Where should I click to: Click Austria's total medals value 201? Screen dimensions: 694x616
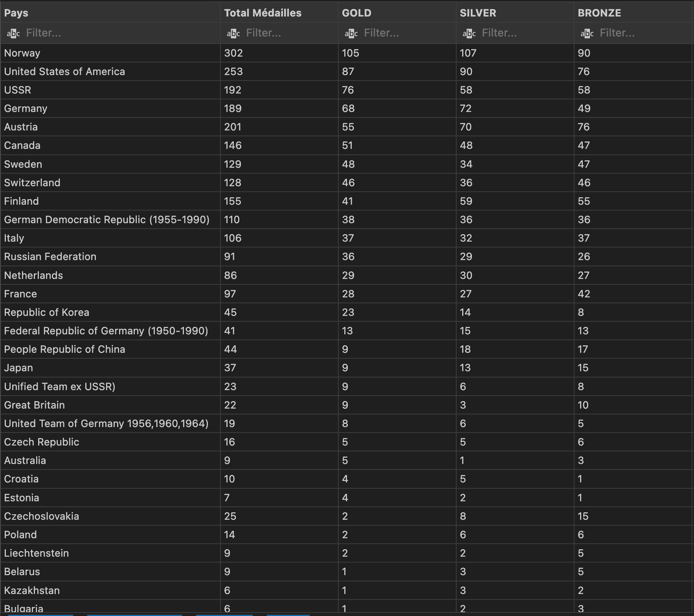pyautogui.click(x=233, y=127)
